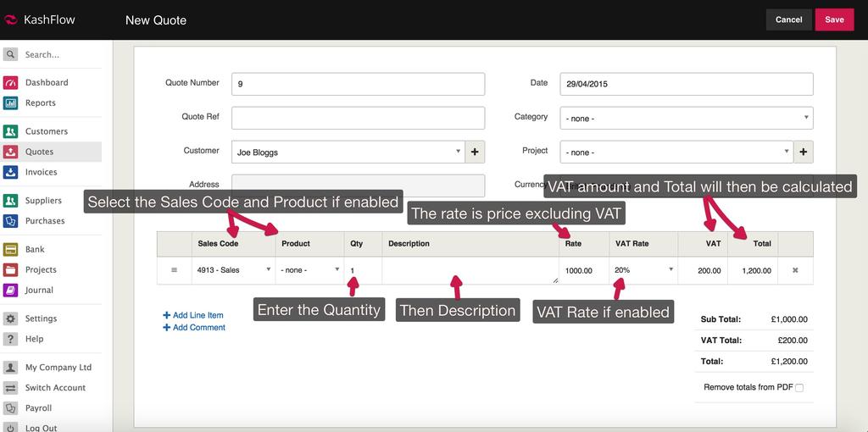
Task: Click the Bank icon in sidebar
Action: (x=10, y=250)
